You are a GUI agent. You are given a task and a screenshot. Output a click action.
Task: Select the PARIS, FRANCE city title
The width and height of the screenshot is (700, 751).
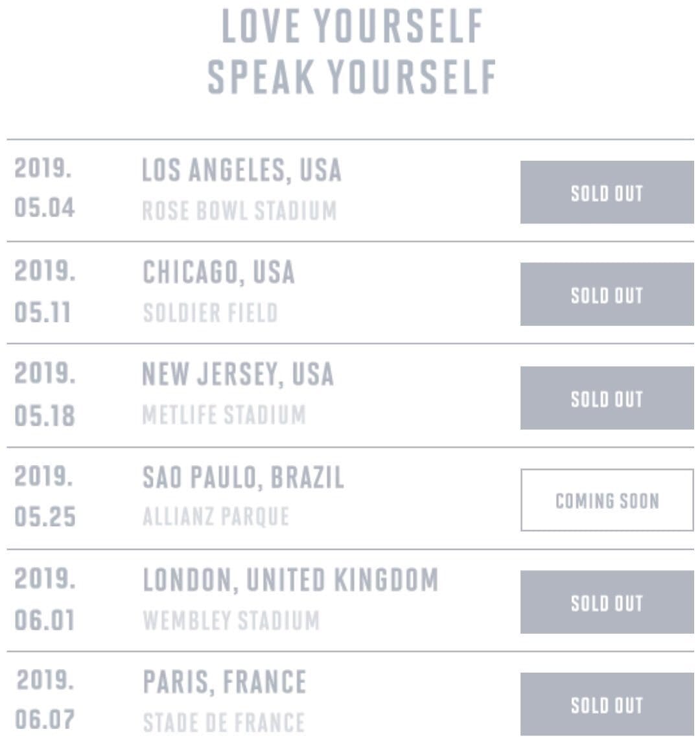click(224, 682)
